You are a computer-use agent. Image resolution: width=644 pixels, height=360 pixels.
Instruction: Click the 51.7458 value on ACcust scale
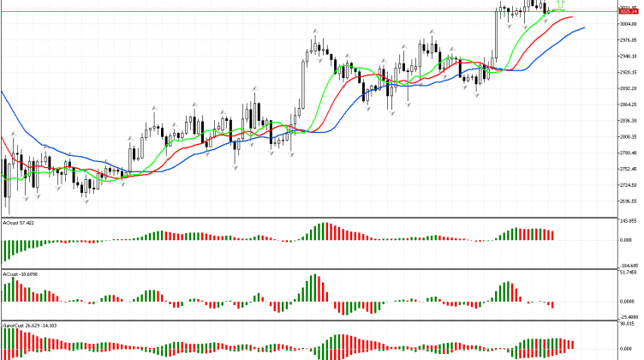coord(630,273)
